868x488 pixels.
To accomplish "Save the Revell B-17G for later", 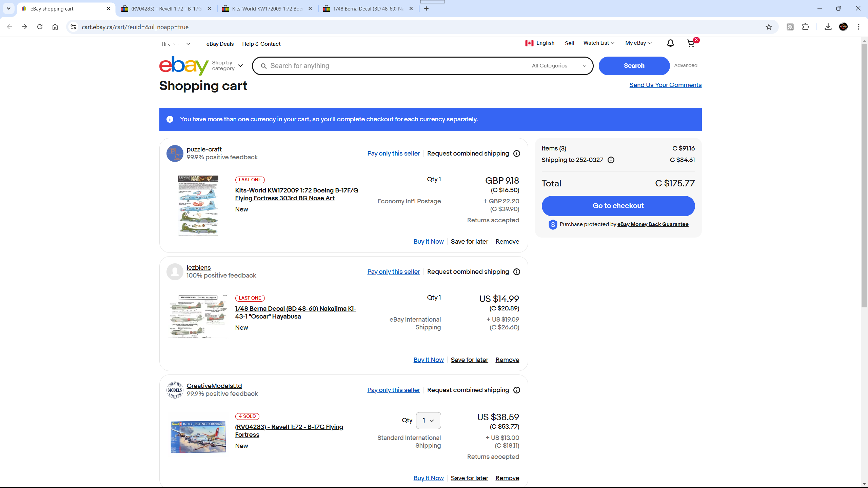I will (469, 478).
